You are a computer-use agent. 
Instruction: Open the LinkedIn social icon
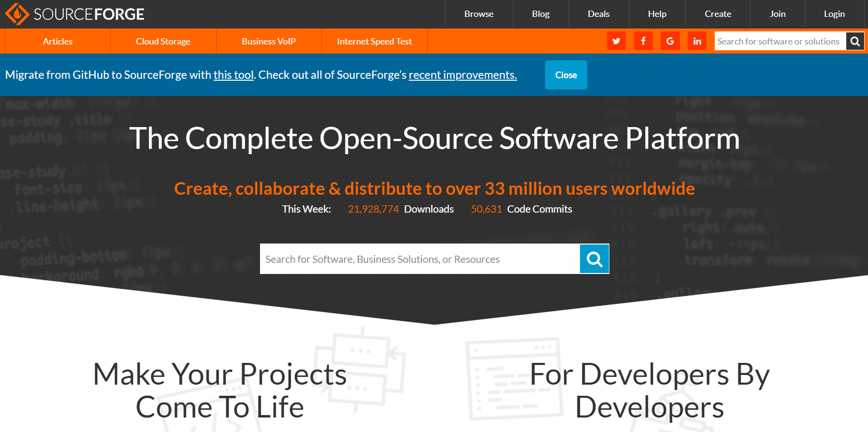[x=697, y=41]
